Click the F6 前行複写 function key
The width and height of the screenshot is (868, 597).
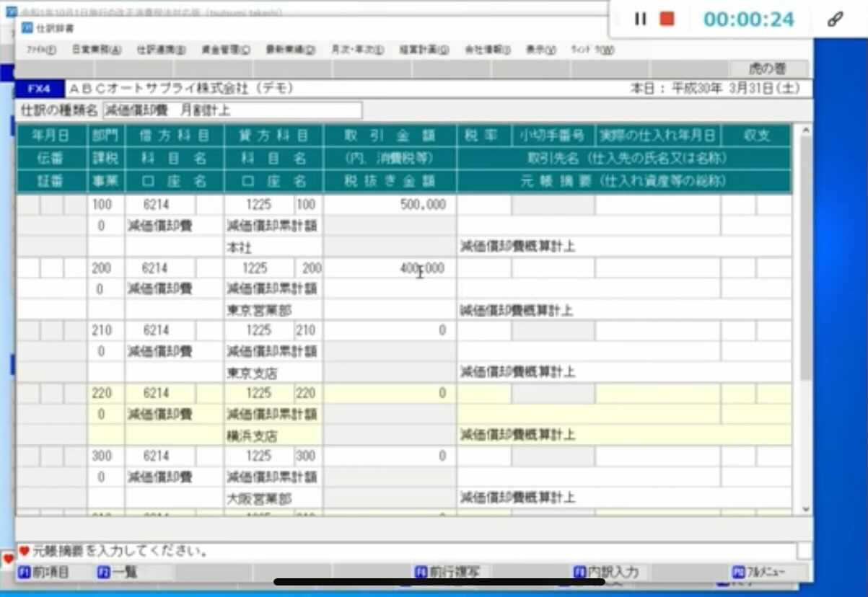pyautogui.click(x=447, y=572)
